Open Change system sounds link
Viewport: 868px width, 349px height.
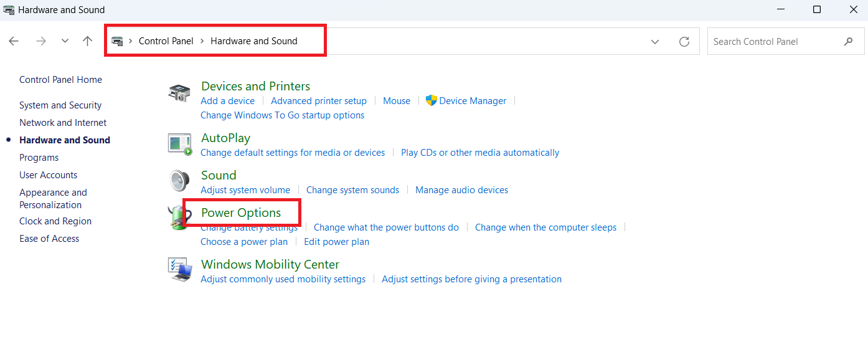[x=352, y=190]
